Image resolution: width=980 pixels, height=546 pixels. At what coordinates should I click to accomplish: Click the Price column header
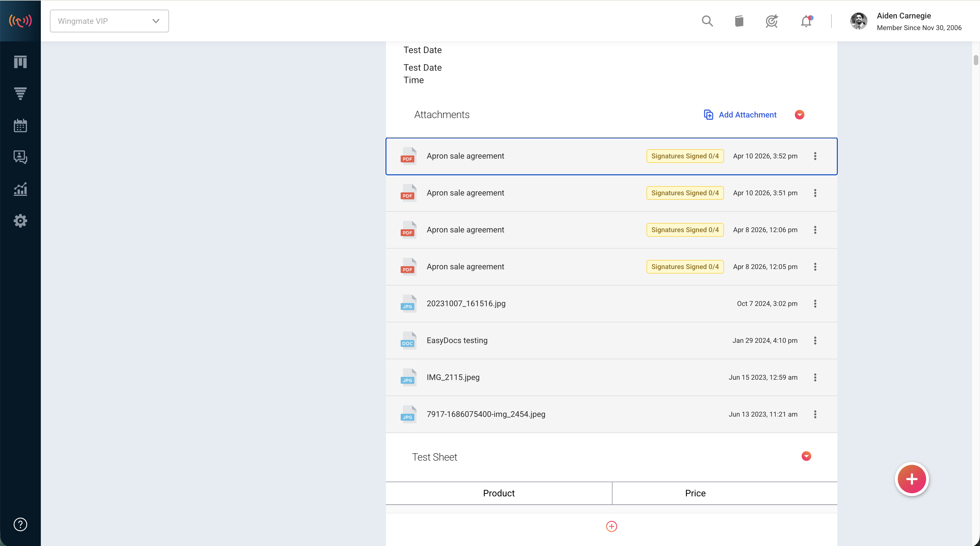point(695,493)
